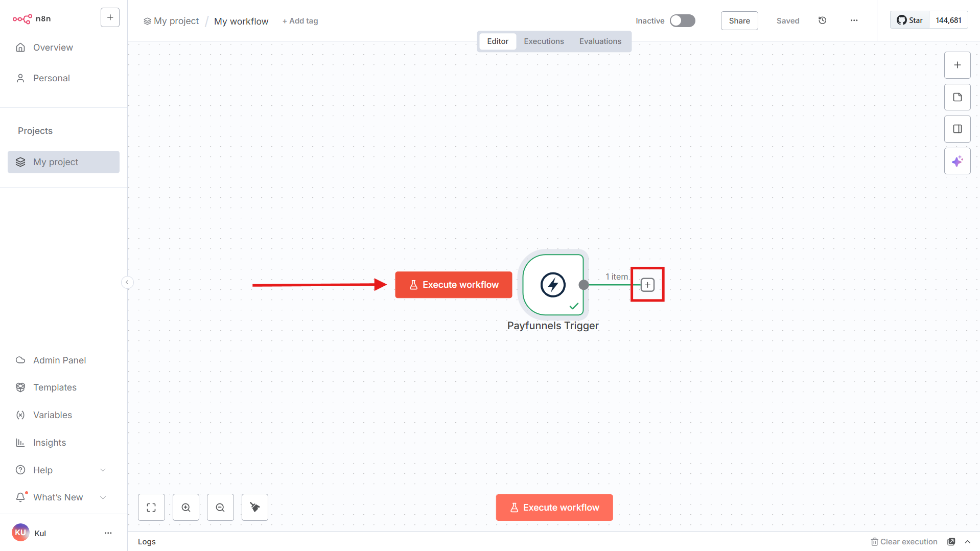This screenshot has height=551, width=980.
Task: Click the Payfunnels Trigger label
Action: click(553, 326)
